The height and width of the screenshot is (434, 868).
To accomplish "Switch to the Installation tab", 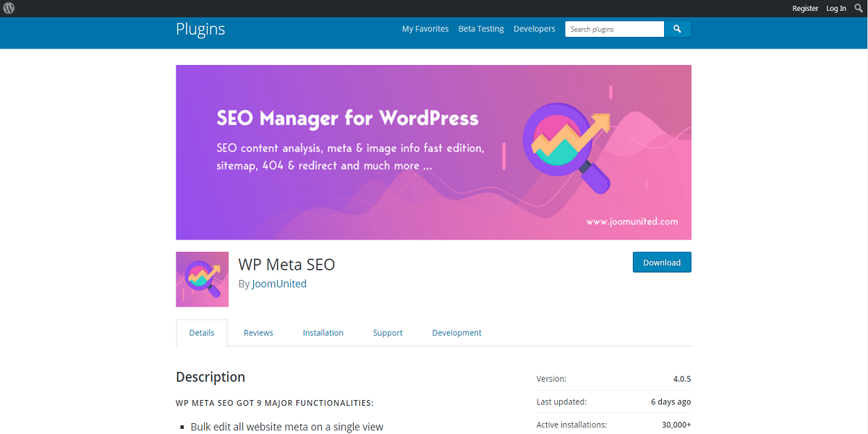I will (x=323, y=333).
